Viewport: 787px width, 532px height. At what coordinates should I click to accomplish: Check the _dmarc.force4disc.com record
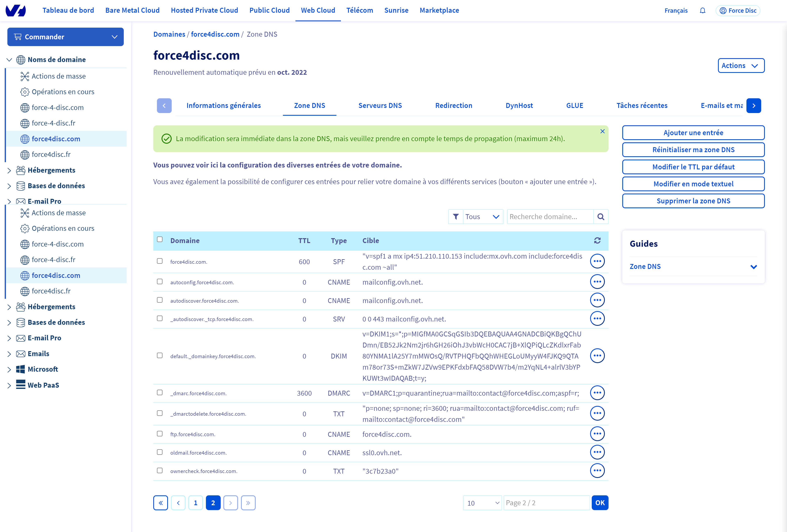(159, 393)
